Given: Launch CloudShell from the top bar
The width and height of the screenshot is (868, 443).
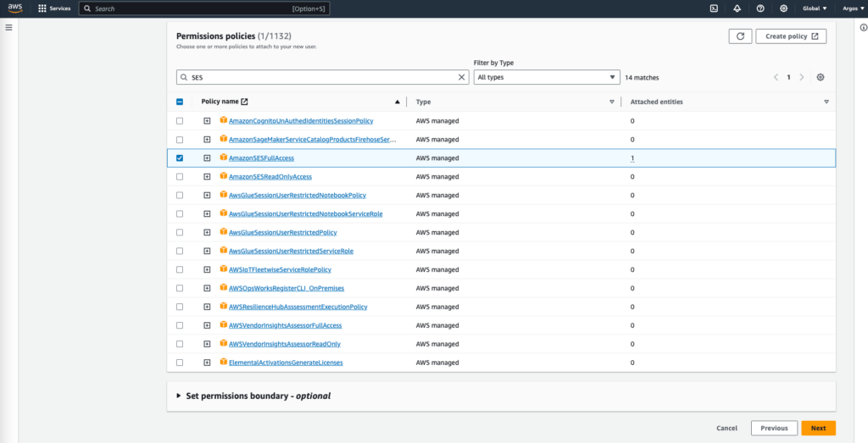Looking at the screenshot, I should pyautogui.click(x=714, y=8).
